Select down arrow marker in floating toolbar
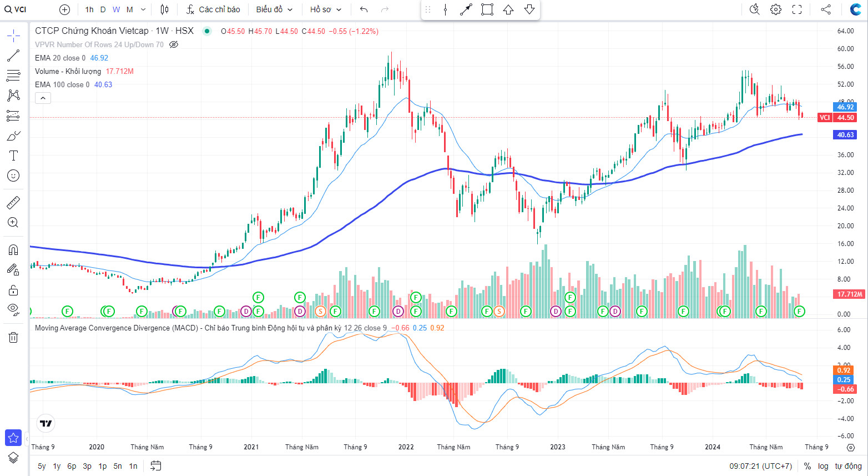The width and height of the screenshot is (868, 476). pos(529,9)
